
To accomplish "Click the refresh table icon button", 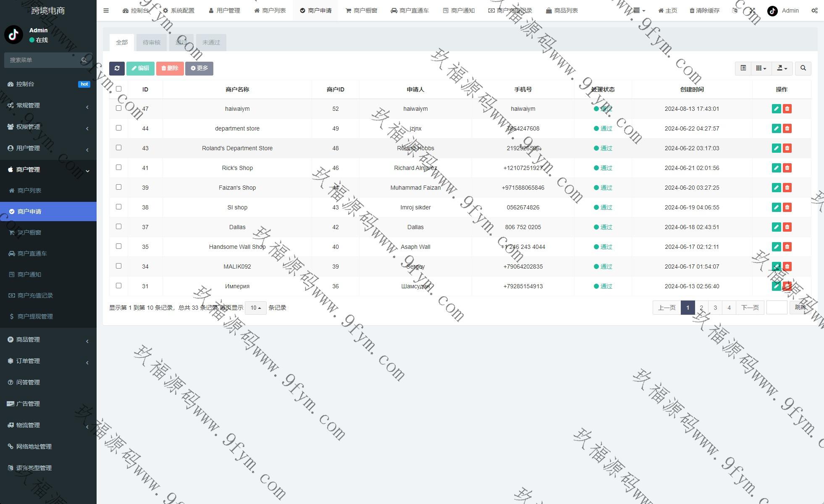I will pyautogui.click(x=117, y=68).
